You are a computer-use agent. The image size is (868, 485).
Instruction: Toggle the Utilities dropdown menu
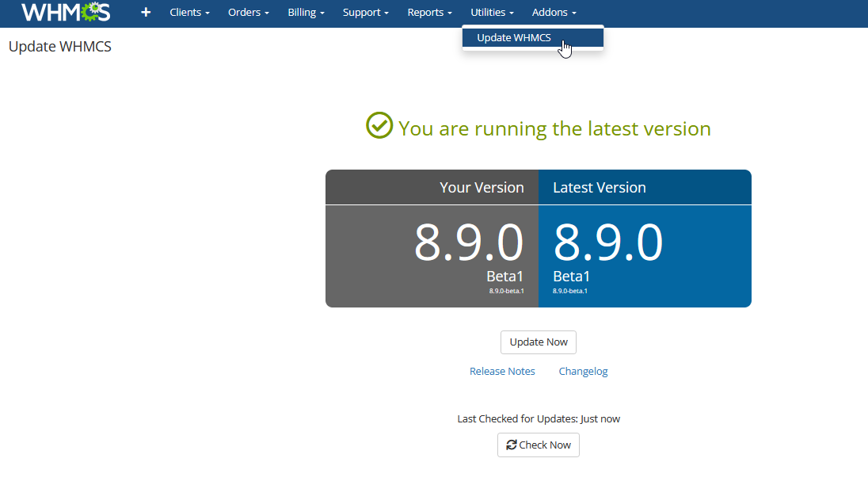492,12
